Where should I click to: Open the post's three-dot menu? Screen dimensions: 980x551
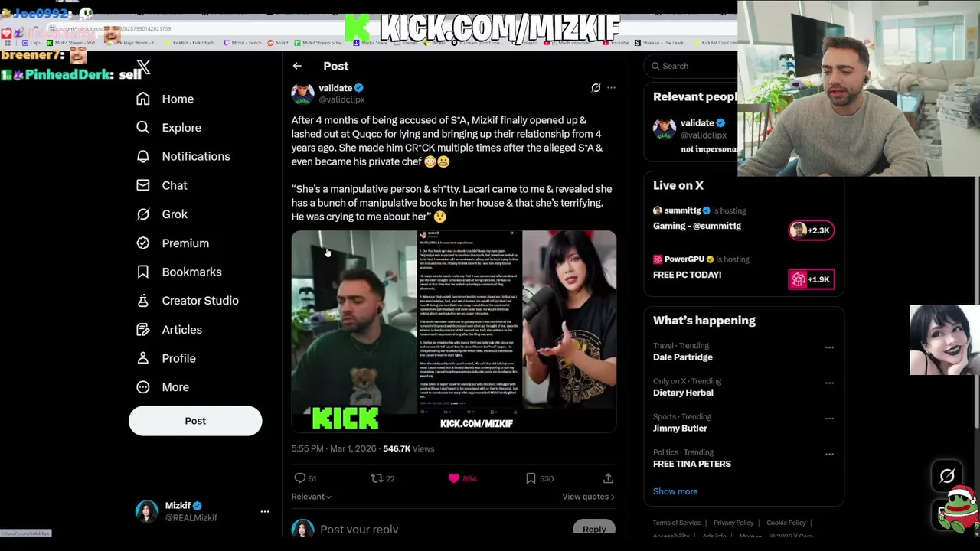pyautogui.click(x=611, y=88)
